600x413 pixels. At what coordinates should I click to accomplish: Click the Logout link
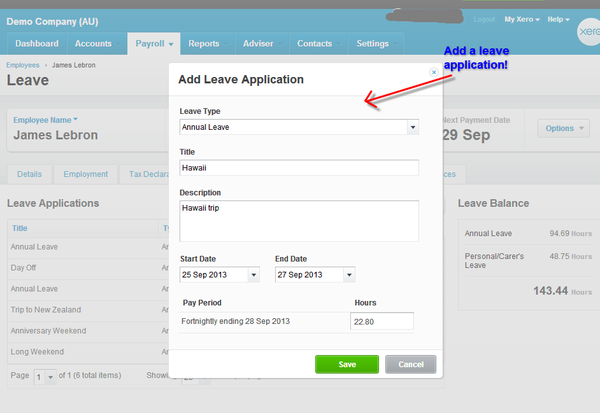pyautogui.click(x=484, y=19)
